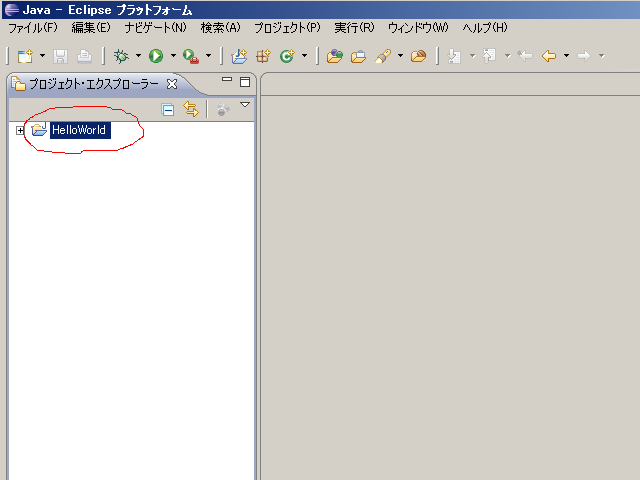Open the New Java Class dropdown arrow

point(304,56)
